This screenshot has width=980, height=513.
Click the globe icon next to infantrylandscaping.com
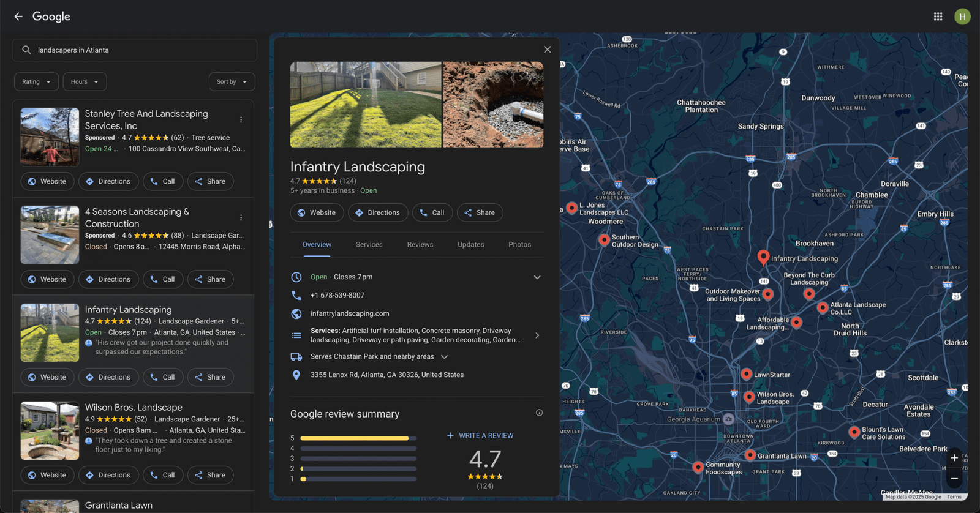pyautogui.click(x=296, y=313)
